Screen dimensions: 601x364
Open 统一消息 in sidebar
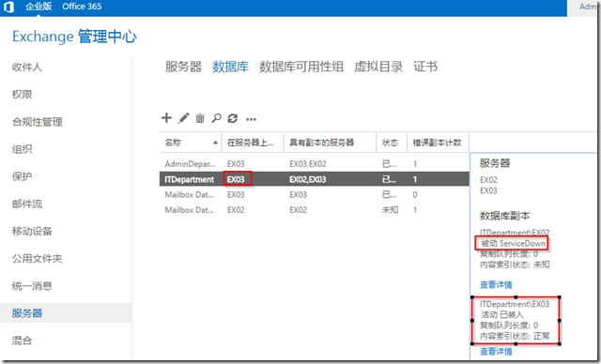32,286
